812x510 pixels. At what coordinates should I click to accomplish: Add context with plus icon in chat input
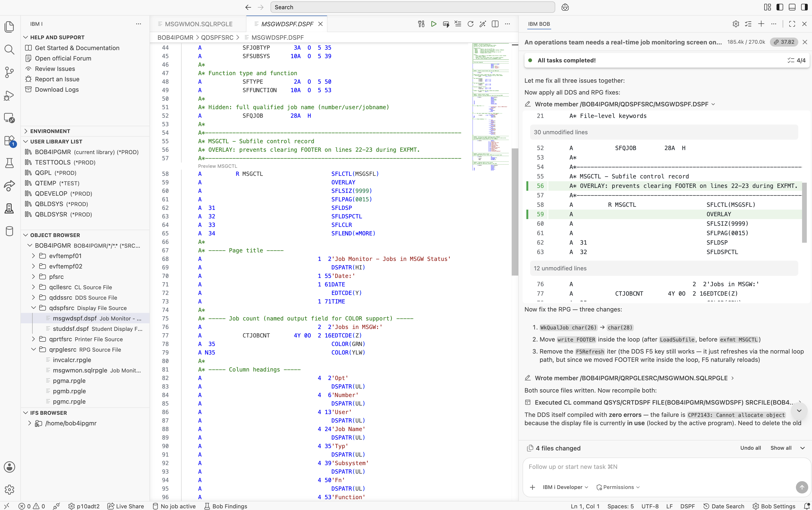[533, 487]
